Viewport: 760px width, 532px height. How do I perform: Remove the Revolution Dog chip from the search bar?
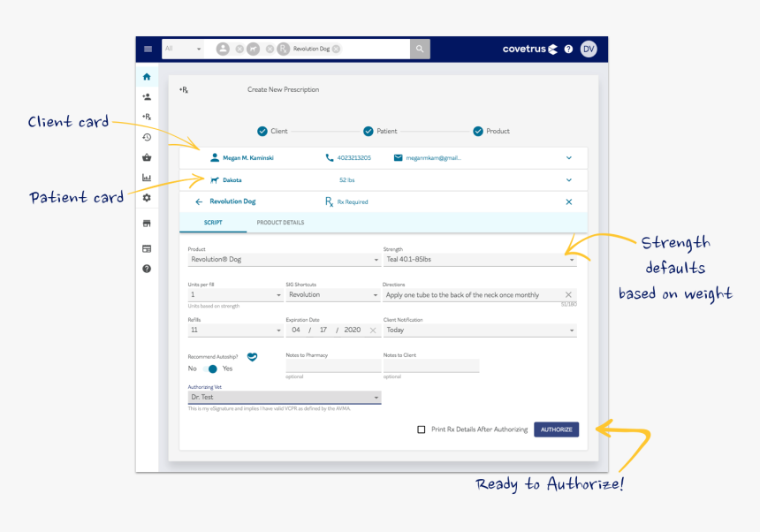[336, 49]
